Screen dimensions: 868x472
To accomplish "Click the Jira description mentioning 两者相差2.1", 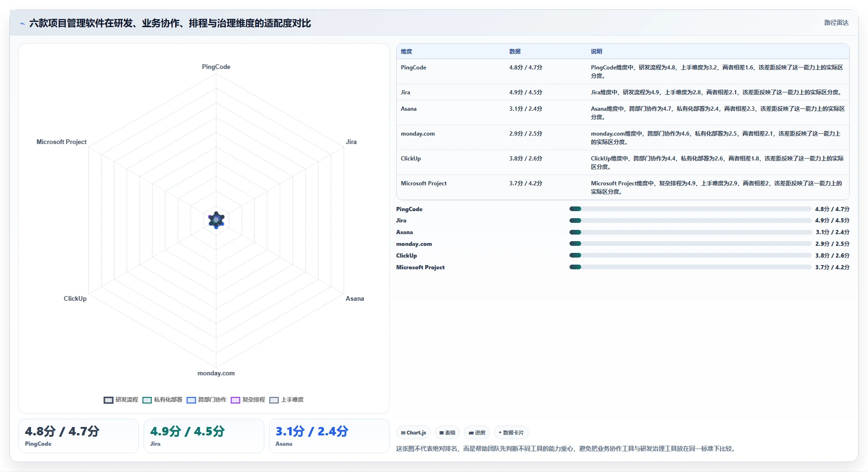I will point(717,92).
